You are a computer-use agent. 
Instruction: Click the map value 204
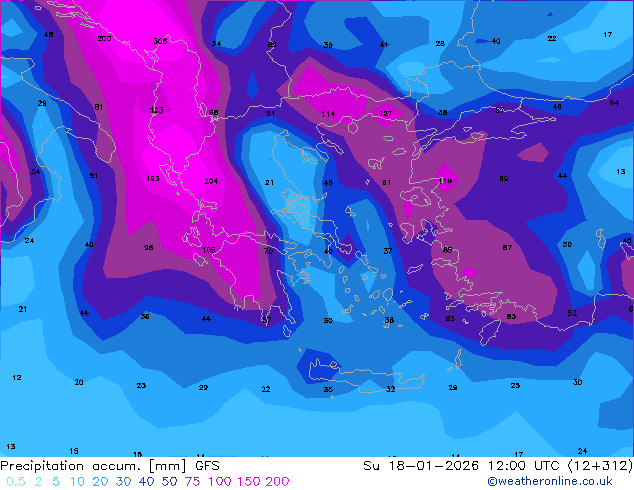point(211,181)
